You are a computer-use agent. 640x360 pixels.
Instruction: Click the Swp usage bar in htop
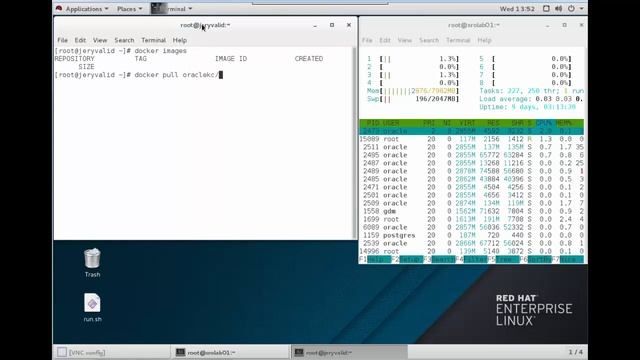pyautogui.click(x=413, y=99)
